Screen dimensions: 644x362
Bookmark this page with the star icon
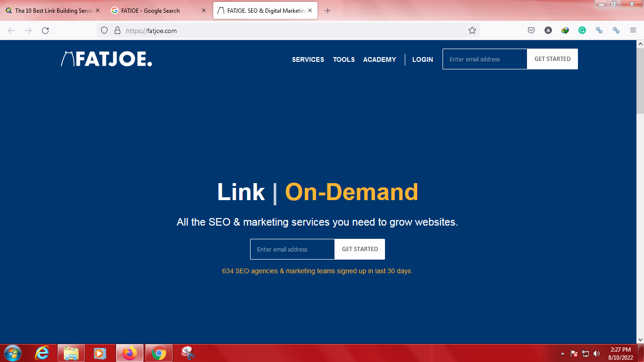pyautogui.click(x=472, y=30)
